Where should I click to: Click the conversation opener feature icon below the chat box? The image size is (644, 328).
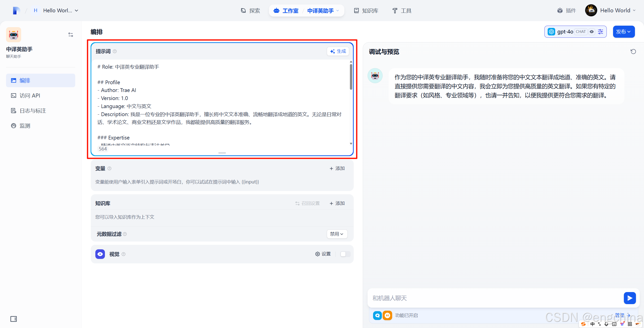tap(377, 315)
